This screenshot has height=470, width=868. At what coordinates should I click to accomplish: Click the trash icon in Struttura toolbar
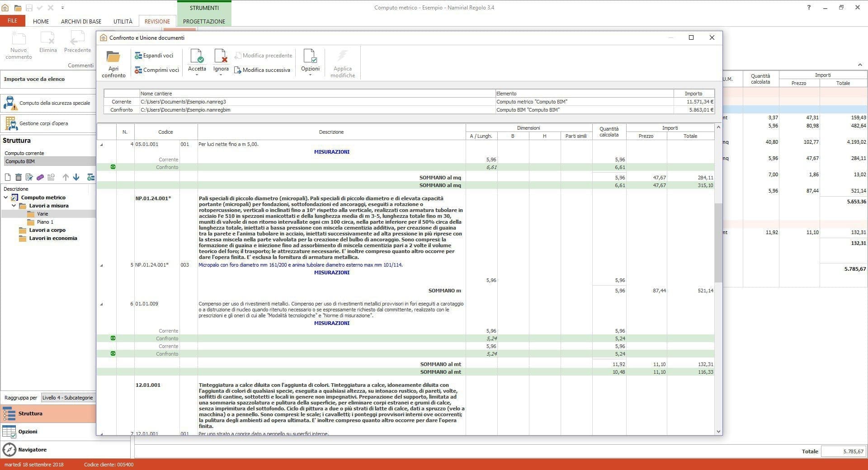point(19,177)
